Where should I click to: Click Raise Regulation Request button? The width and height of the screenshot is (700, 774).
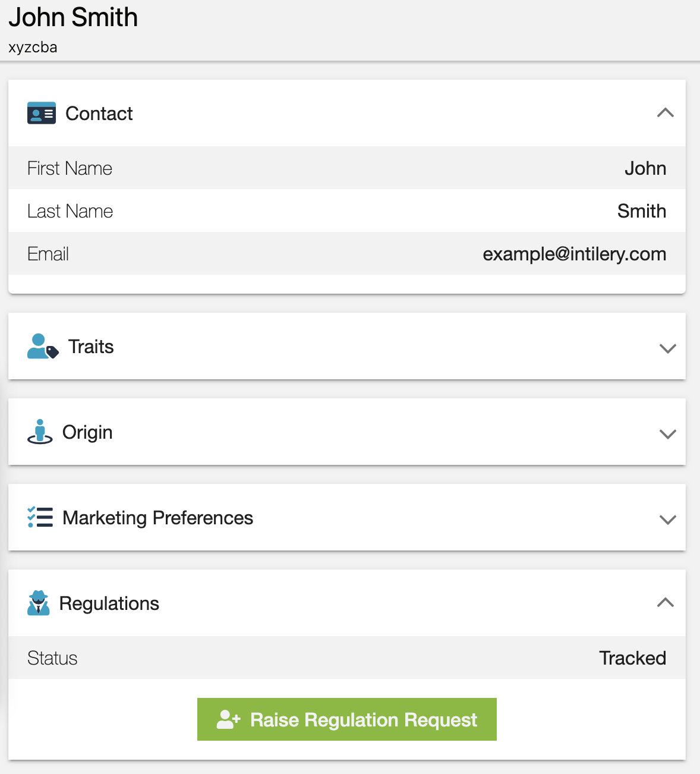pos(347,719)
